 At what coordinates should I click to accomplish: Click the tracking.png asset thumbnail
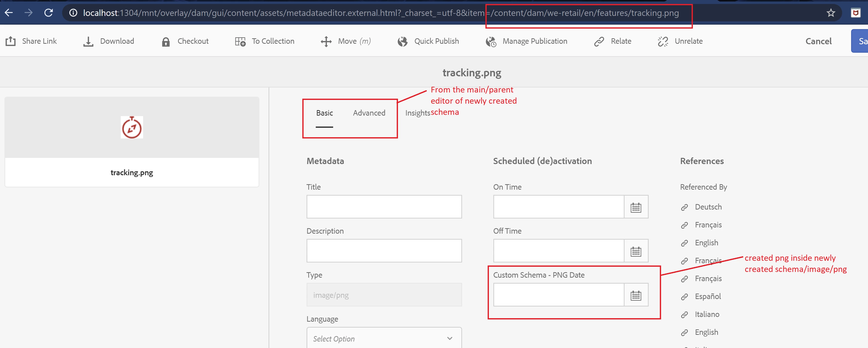click(132, 128)
